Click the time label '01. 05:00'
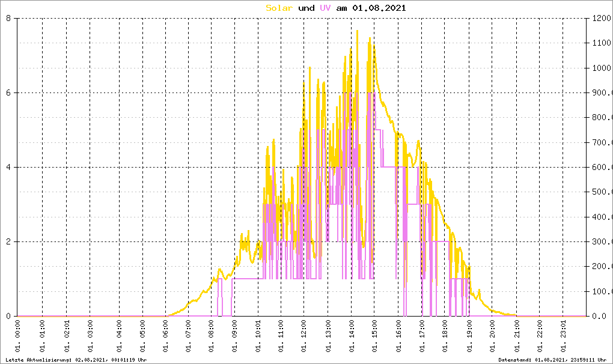The height and width of the screenshot is (364, 613). click(x=142, y=336)
